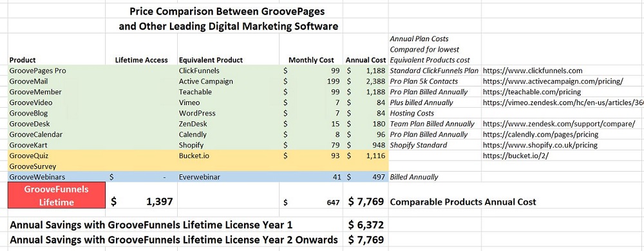The width and height of the screenshot is (644, 251).
Task: Select the 199 monthly cost cell
Action: tap(311, 81)
